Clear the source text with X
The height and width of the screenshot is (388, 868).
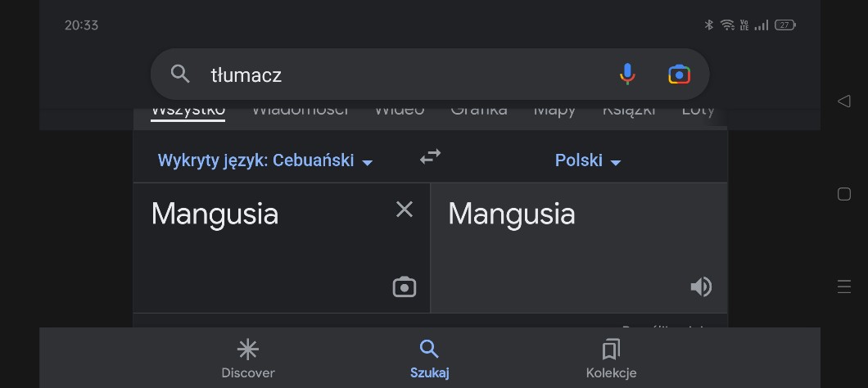coord(405,210)
